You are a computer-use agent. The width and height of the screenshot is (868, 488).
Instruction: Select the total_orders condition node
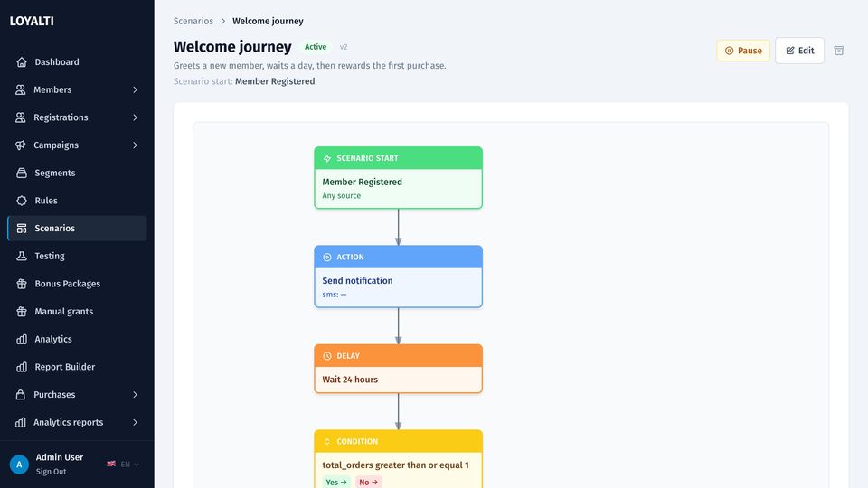398,459
